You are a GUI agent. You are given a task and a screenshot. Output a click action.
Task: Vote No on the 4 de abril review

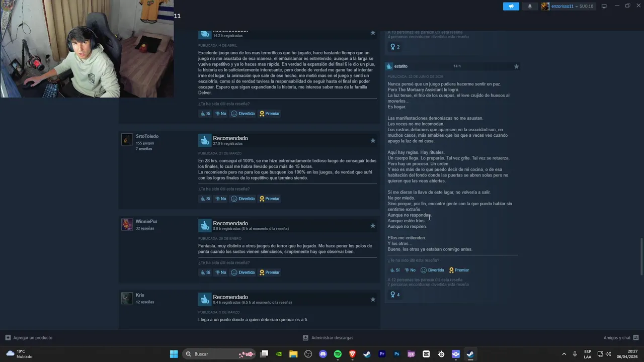point(220,114)
